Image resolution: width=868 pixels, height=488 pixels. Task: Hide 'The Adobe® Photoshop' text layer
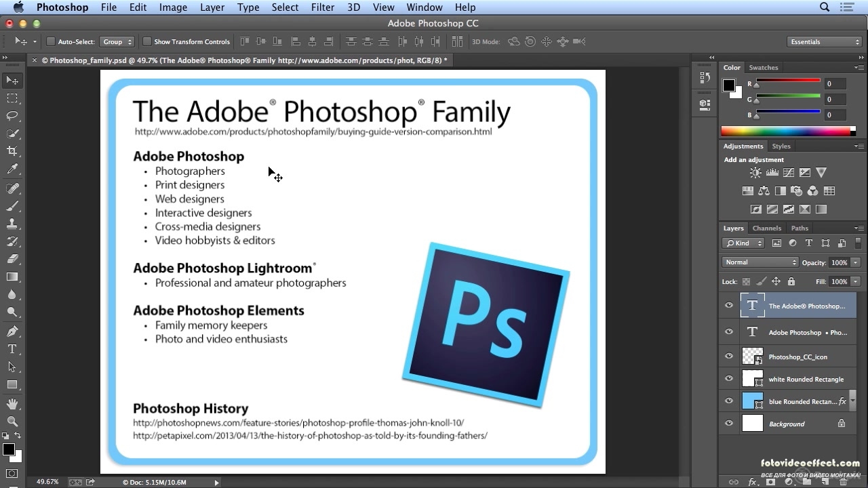coord(729,306)
